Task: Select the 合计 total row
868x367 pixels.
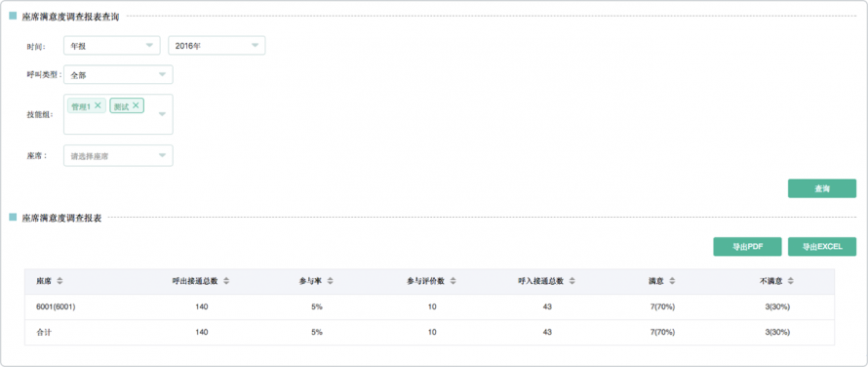Action: 429,332
